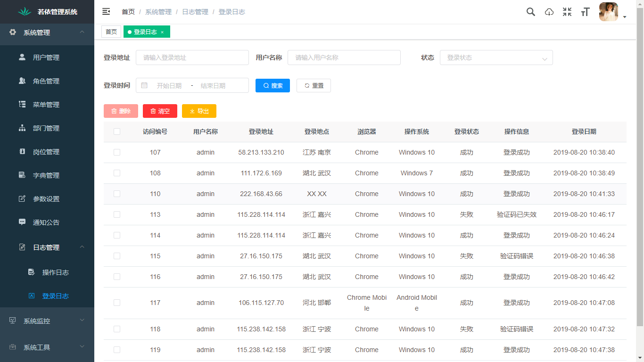This screenshot has width=644, height=362.
Task: Check the row checkbox for 访问编号 107
Action: [117, 152]
